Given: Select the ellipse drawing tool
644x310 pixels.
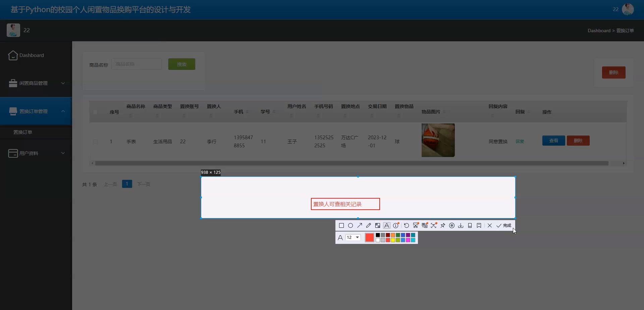Looking at the screenshot, I should [351, 225].
